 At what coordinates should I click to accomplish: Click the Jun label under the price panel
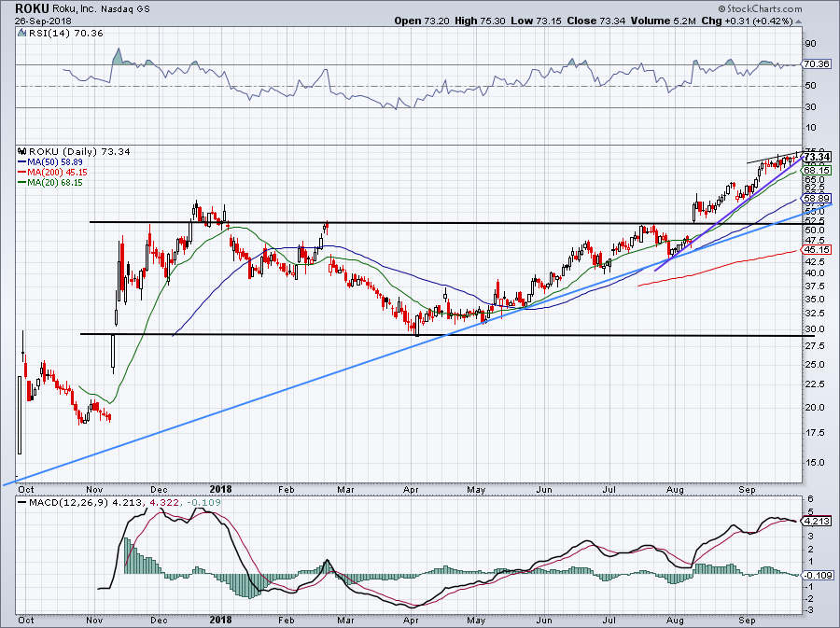(x=544, y=489)
